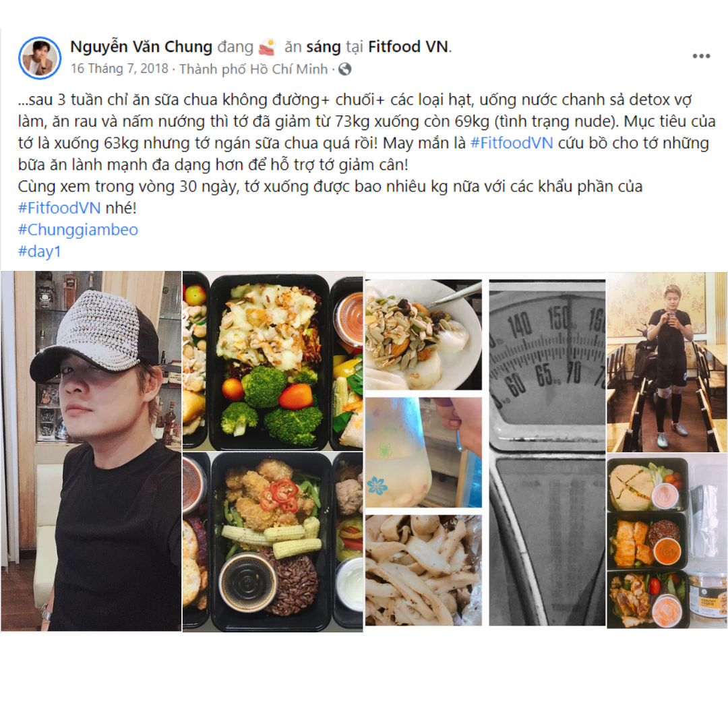Click the #FitfoodVN hashtag before 'nhé!'
728x728 pixels.
click(x=59, y=208)
